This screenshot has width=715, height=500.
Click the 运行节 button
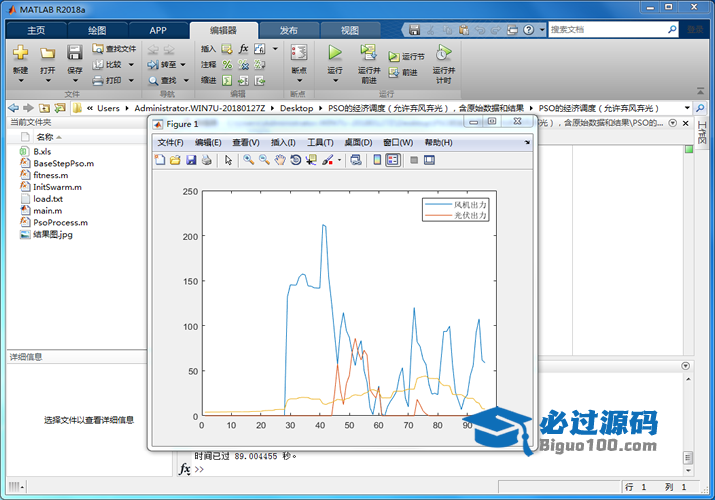406,57
